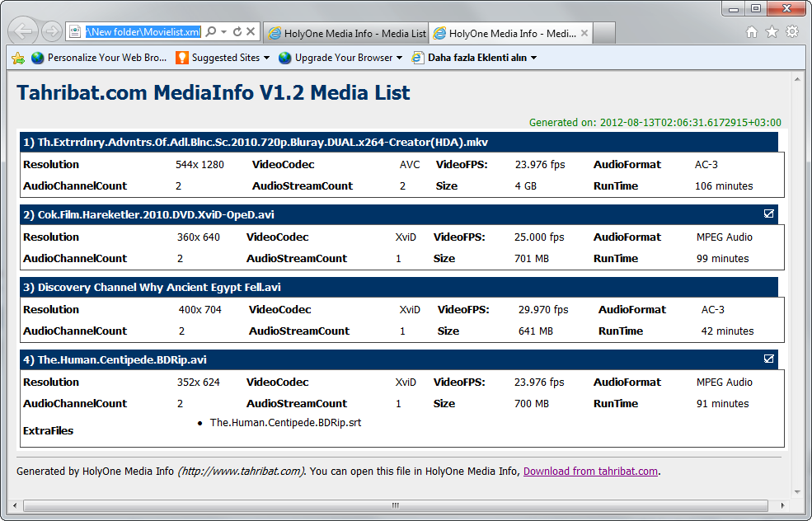Click the Refresh icon in address bar
The height and width of the screenshot is (521, 812).
click(x=237, y=32)
